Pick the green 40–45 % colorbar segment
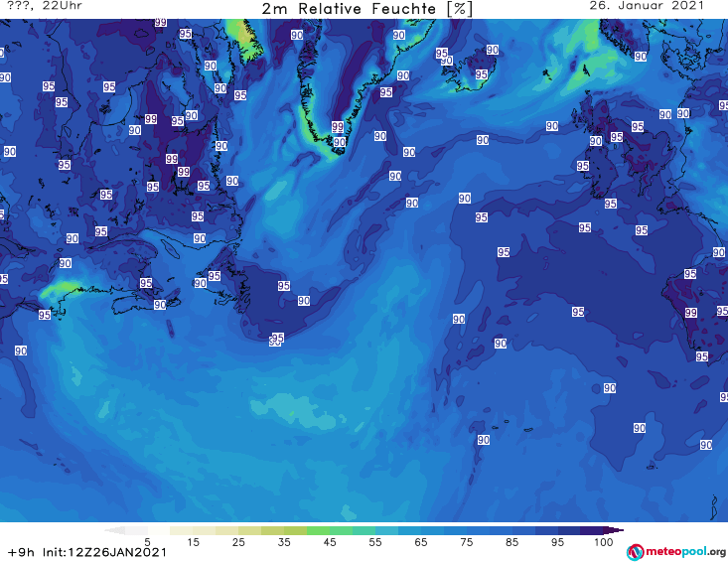Viewport: 728px width, 562px height. [318, 530]
